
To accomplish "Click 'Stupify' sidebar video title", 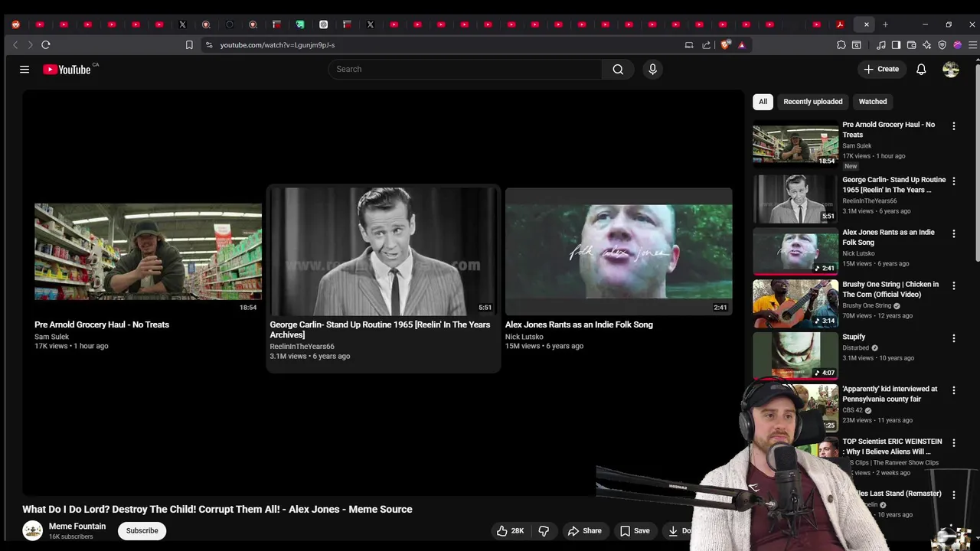I will point(854,337).
